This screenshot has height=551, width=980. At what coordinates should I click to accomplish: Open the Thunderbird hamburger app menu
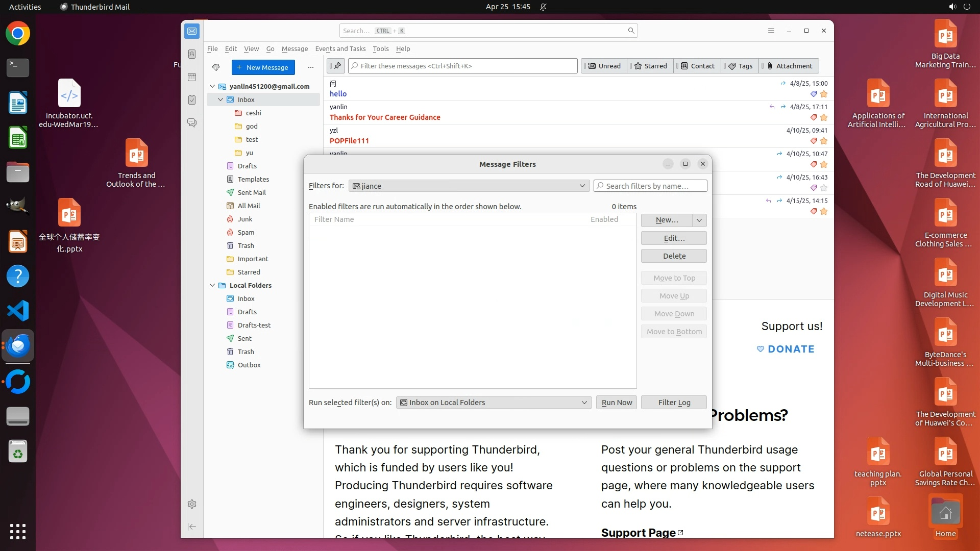771,31
